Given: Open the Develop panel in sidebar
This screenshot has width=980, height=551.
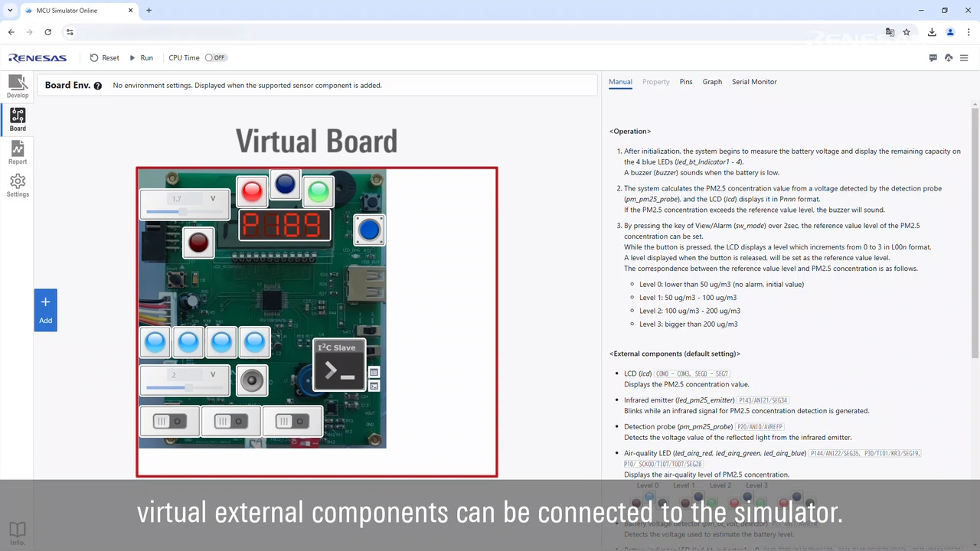Looking at the screenshot, I should pyautogui.click(x=18, y=86).
